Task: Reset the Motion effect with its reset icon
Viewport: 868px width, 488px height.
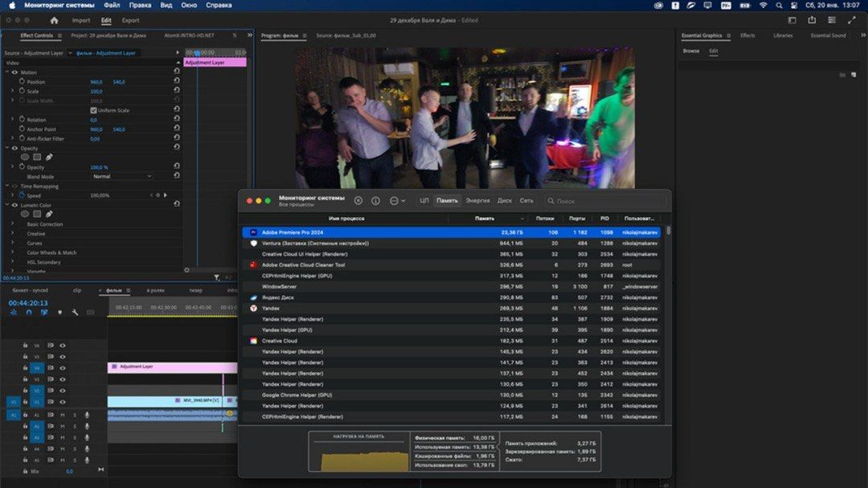Action: tap(177, 72)
